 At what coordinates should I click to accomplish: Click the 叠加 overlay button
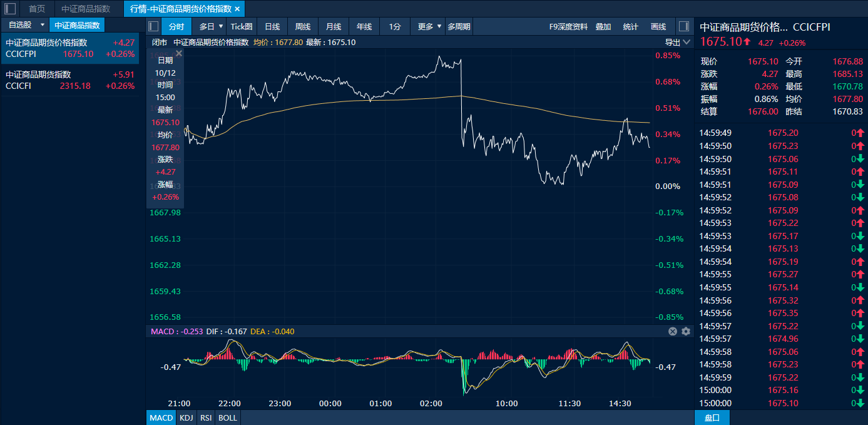[x=603, y=26]
